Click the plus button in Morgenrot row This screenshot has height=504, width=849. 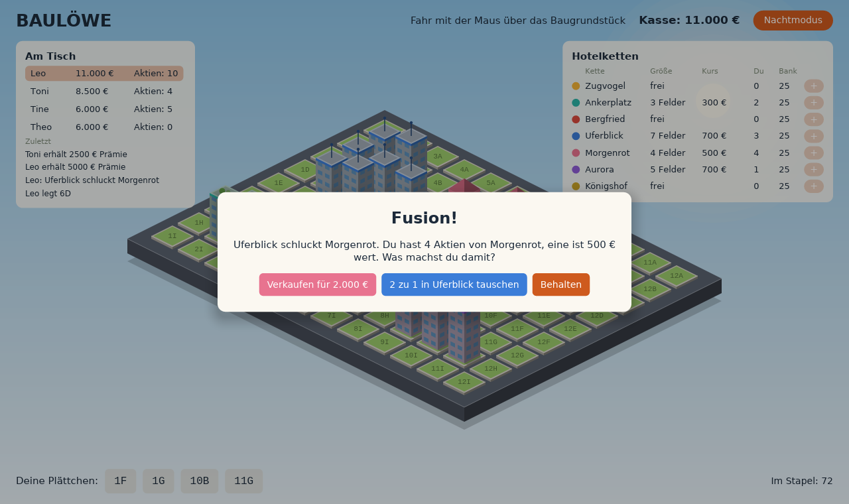click(x=814, y=153)
